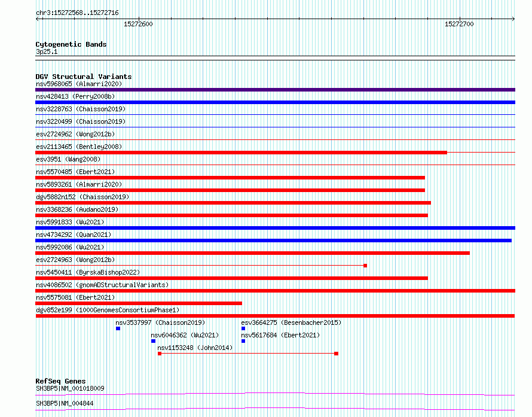Open SH3BP5|NM_001018009 transcript label
Screen dimensions: 532x417
70,388
